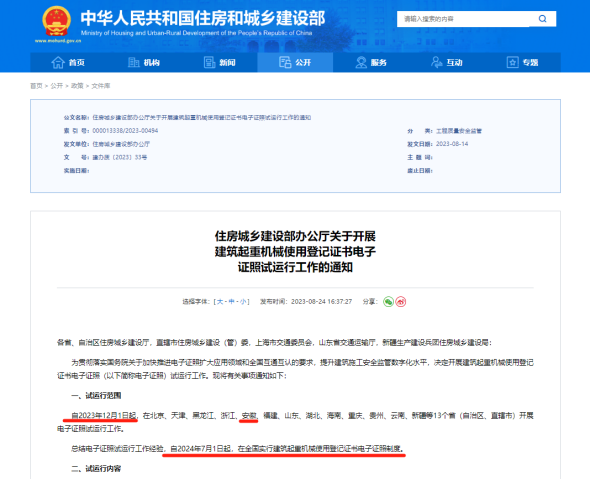The image size is (591, 479).
Task: Click the 服务 person icon
Action: point(361,62)
